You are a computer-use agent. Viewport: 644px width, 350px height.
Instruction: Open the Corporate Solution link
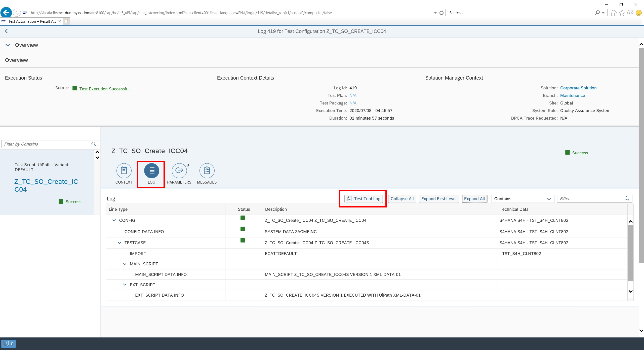[578, 88]
